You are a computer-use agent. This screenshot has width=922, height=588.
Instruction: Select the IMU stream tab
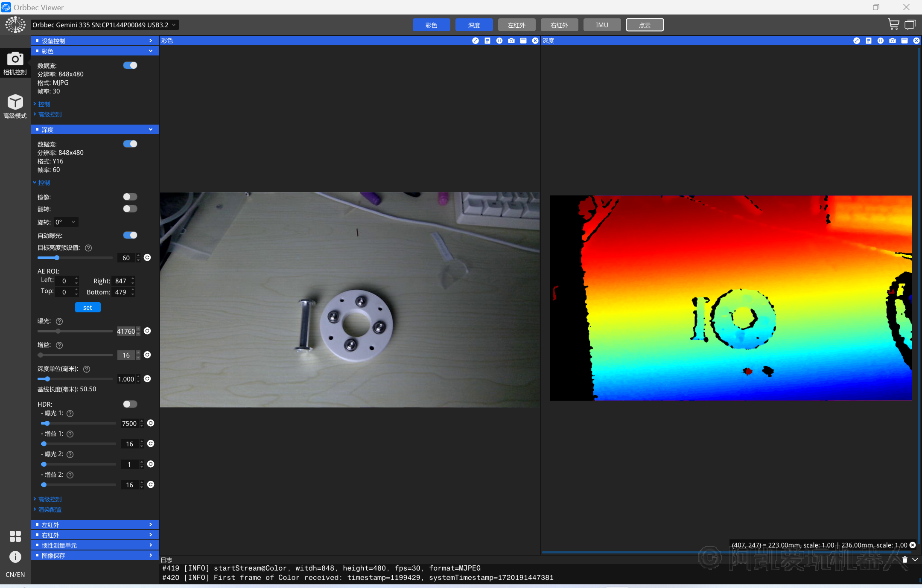602,25
